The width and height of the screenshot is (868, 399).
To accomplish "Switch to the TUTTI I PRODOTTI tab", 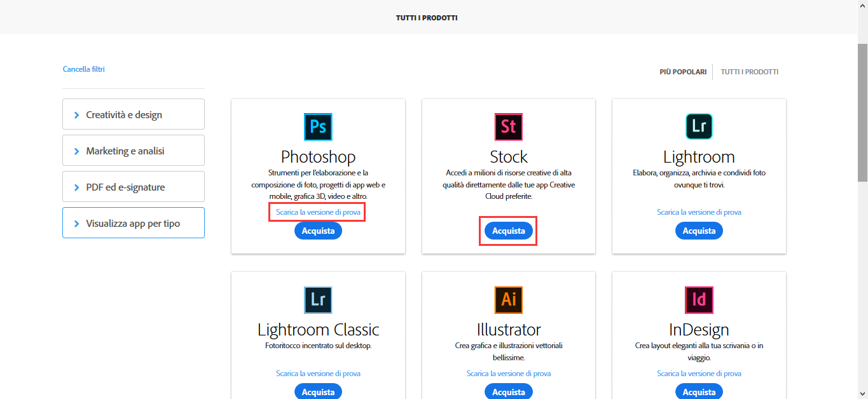I will [x=749, y=71].
